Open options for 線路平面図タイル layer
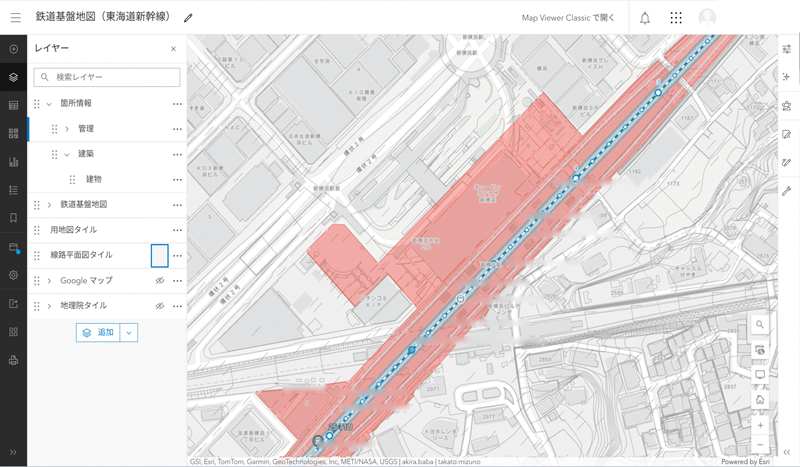The image size is (800, 467). pyautogui.click(x=177, y=255)
